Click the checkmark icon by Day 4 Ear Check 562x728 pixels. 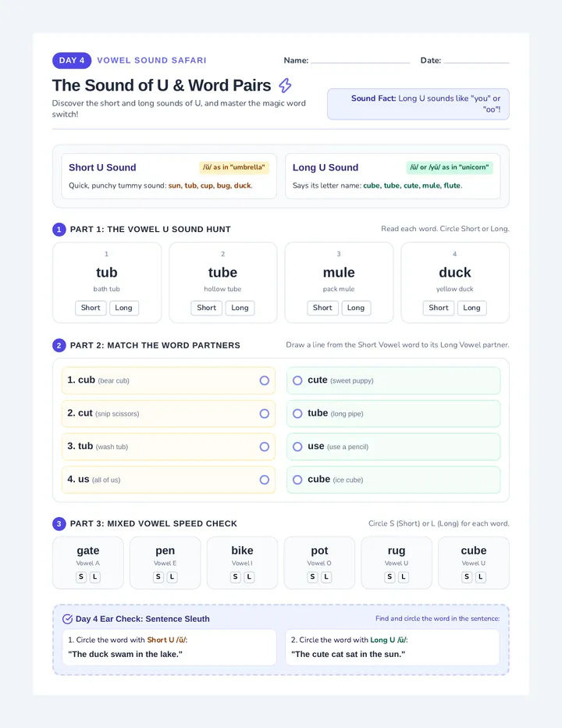click(67, 619)
